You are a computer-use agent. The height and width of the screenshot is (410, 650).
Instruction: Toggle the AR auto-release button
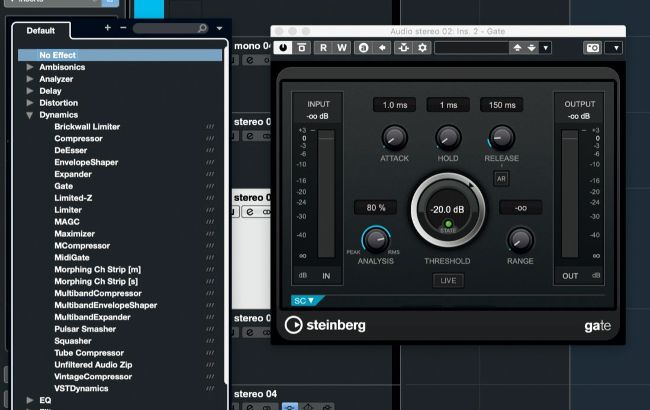click(501, 179)
